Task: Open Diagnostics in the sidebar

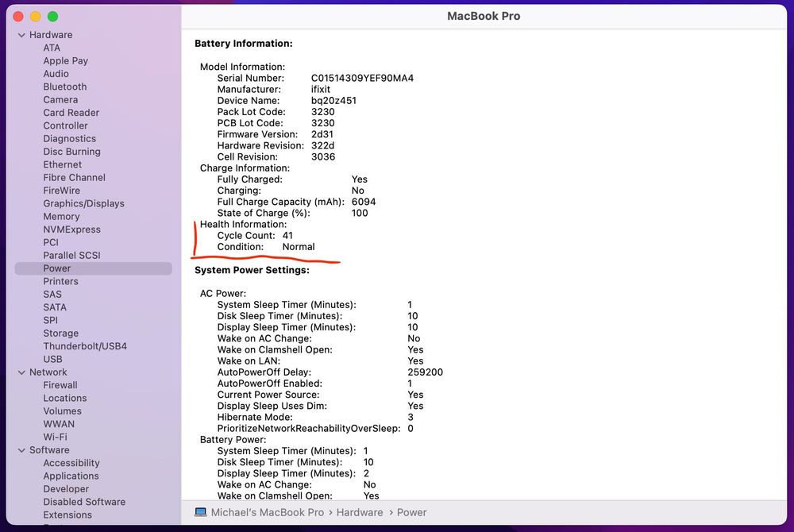Action: click(69, 139)
